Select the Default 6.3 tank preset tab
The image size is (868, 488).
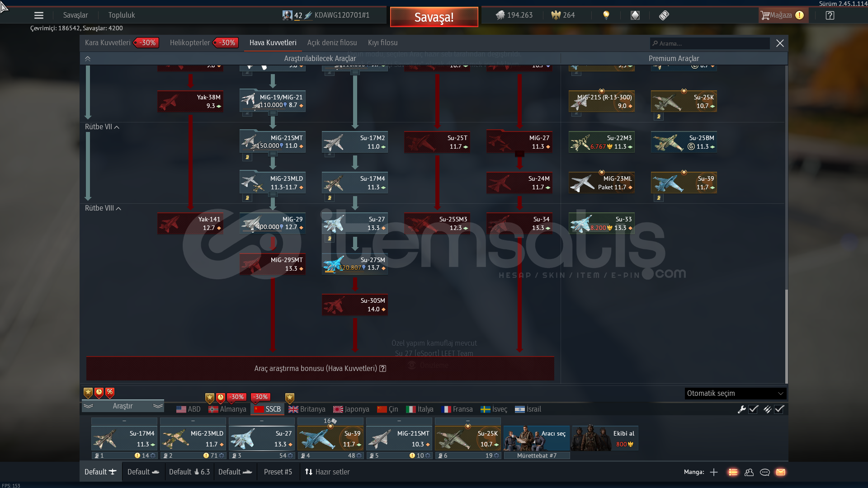click(x=189, y=472)
